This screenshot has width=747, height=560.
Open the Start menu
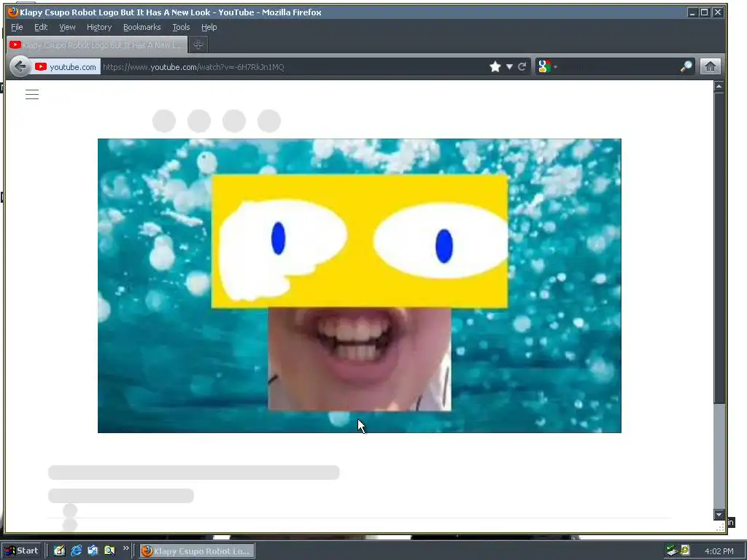pyautogui.click(x=22, y=551)
